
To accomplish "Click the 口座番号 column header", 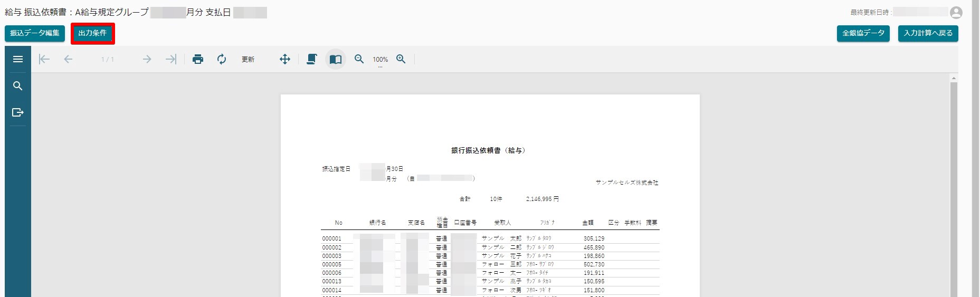I will [x=465, y=223].
